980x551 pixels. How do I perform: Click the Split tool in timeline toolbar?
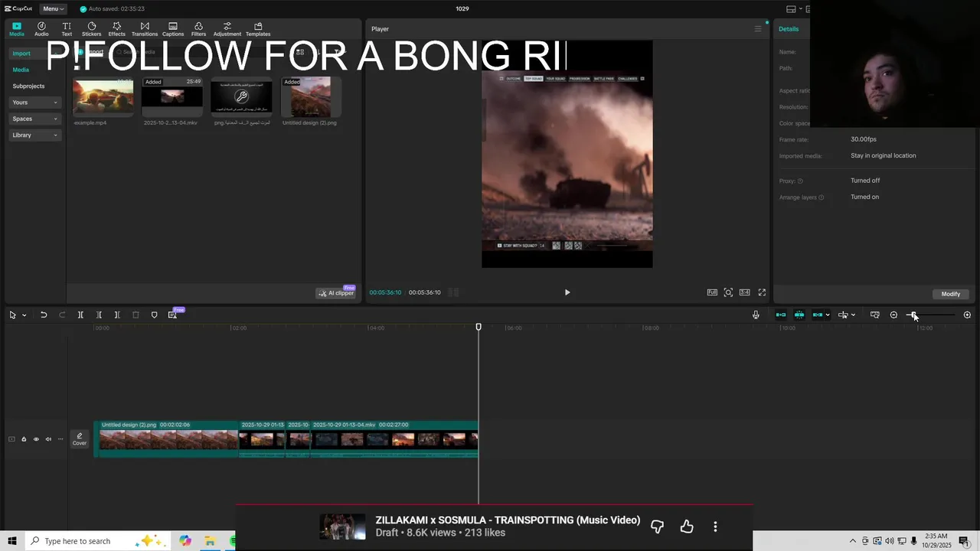tap(80, 315)
